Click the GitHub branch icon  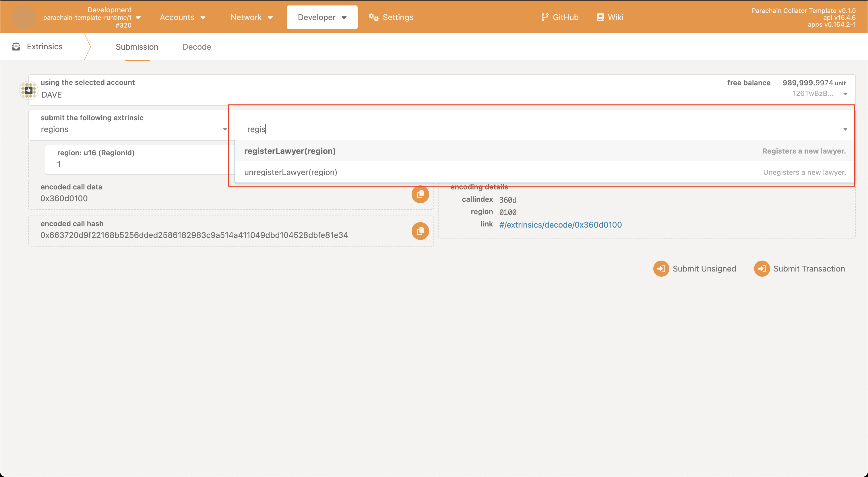[545, 17]
